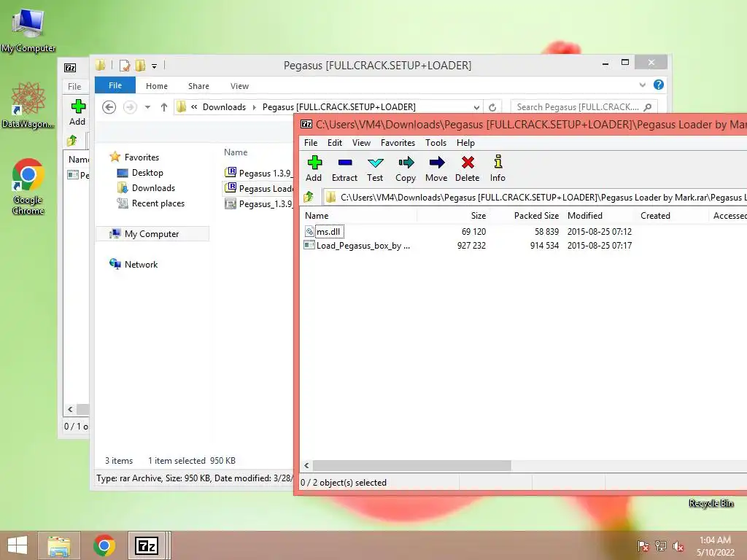Open Explorer help question mark icon
This screenshot has height=560, width=747.
pyautogui.click(x=659, y=85)
